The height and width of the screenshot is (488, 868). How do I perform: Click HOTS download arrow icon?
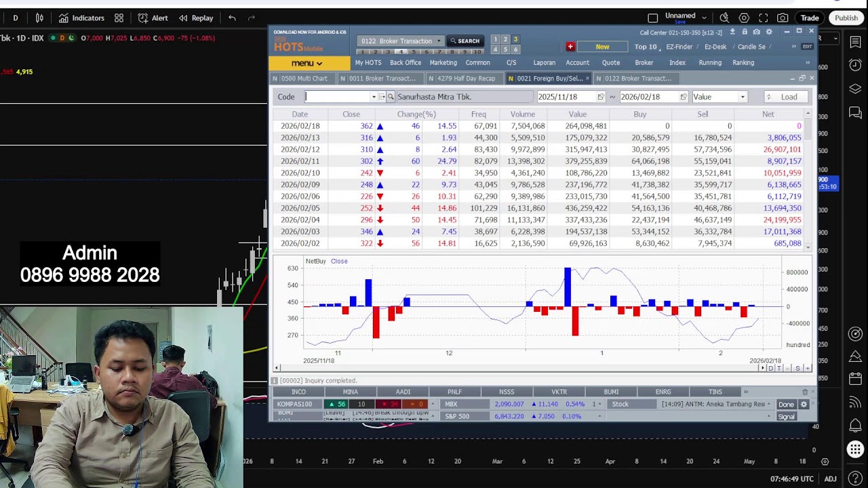(x=732, y=32)
